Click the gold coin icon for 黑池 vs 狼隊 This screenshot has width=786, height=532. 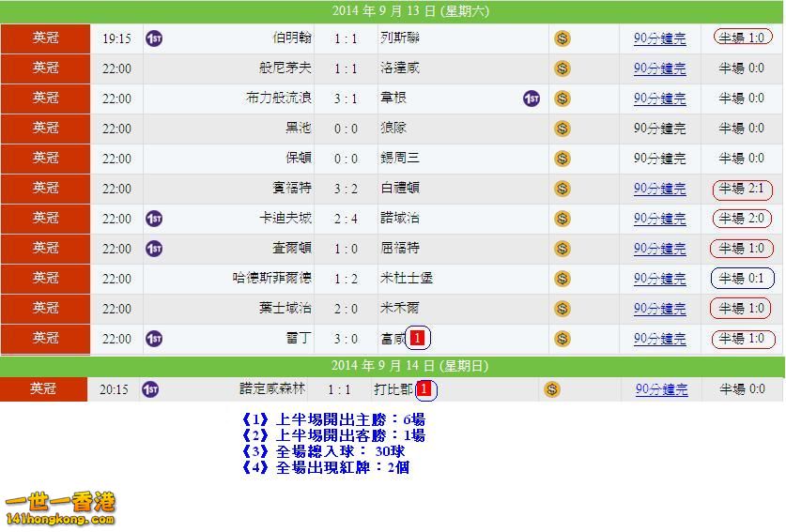(563, 129)
